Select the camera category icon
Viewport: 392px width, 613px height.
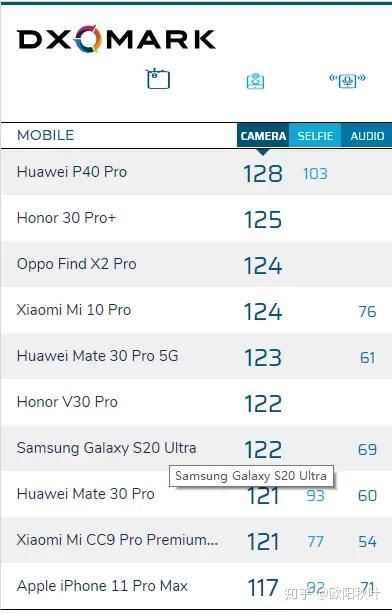click(158, 79)
